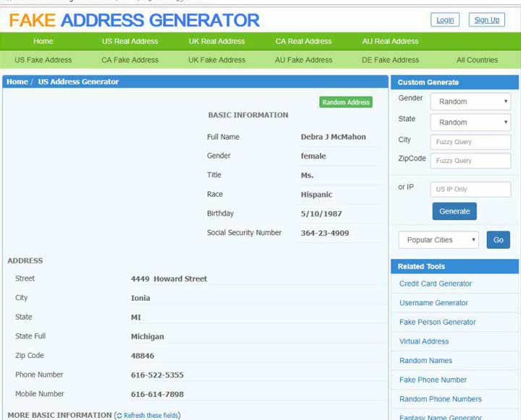
Task: Open US Fake Address tab
Action: 43,60
